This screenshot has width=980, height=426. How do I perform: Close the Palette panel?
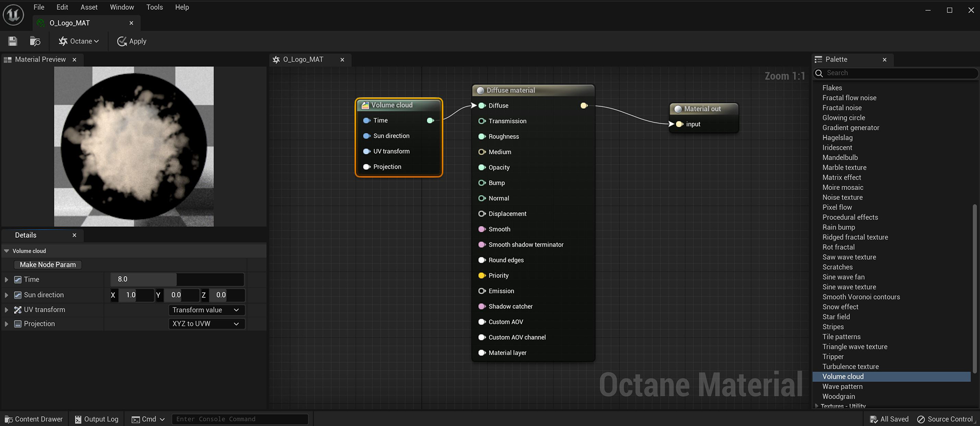[x=884, y=59]
